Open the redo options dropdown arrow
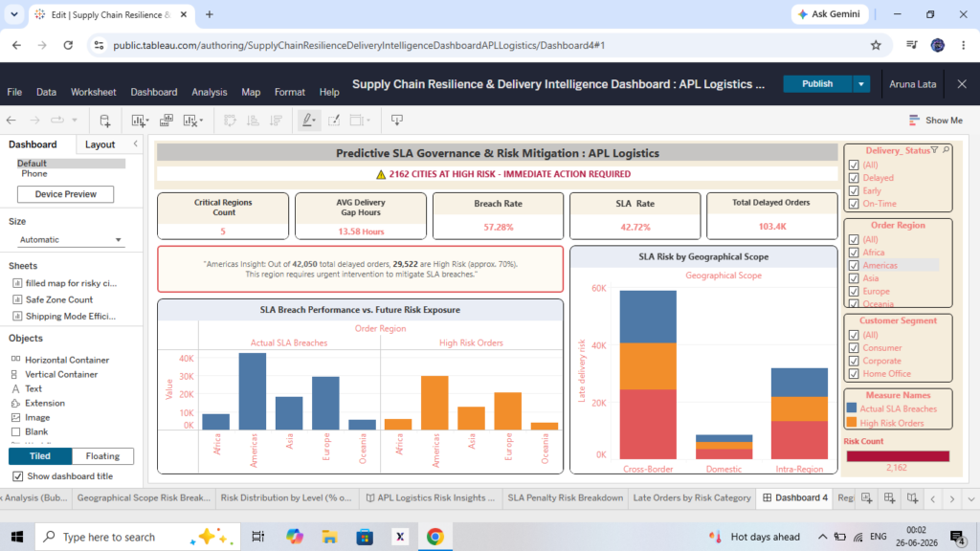Screen dimensions: 980x551 point(75,120)
